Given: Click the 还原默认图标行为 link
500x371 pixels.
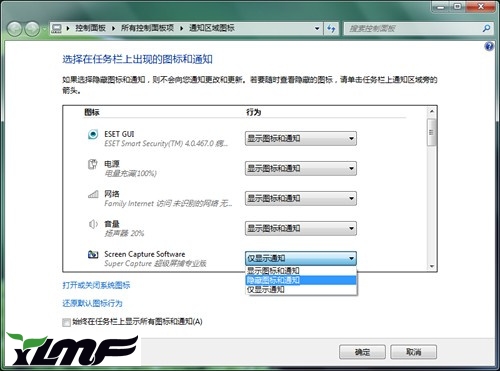Looking at the screenshot, I should (x=92, y=303).
